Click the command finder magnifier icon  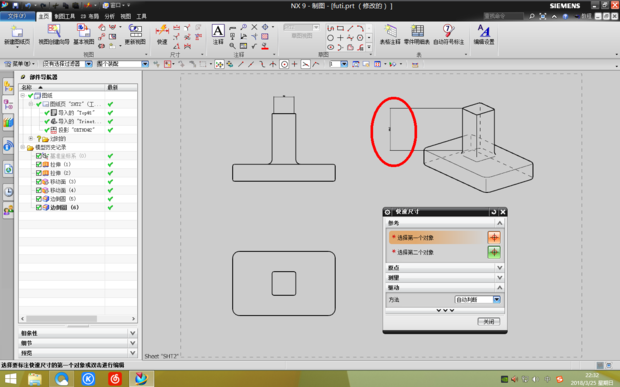coord(532,16)
